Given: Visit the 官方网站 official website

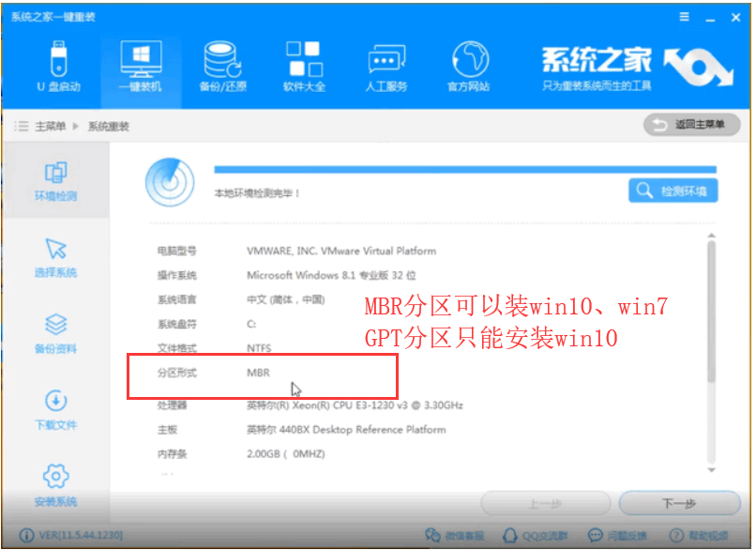Looking at the screenshot, I should click(x=468, y=65).
